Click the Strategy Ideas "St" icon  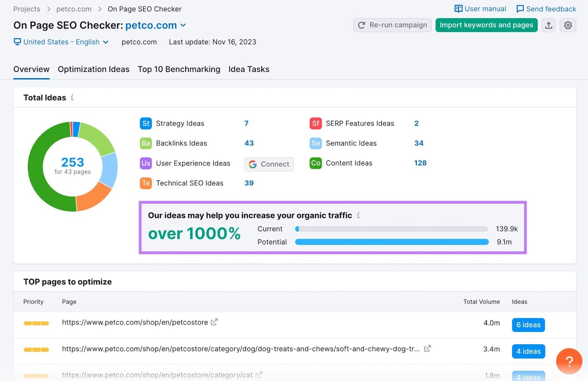pyautogui.click(x=146, y=123)
